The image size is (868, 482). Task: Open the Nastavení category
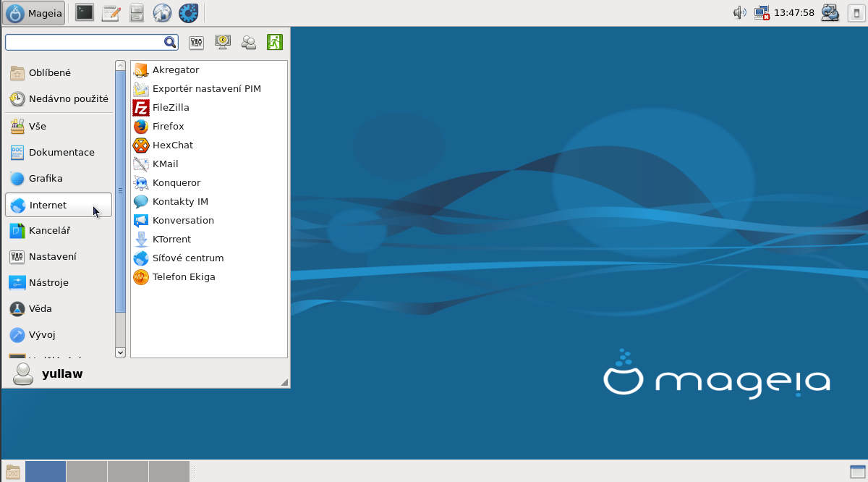point(59,256)
